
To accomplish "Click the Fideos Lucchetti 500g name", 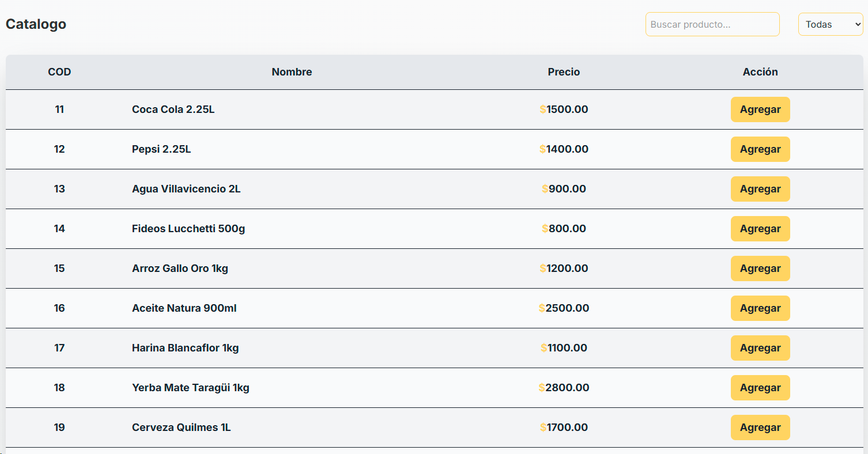I will point(188,229).
